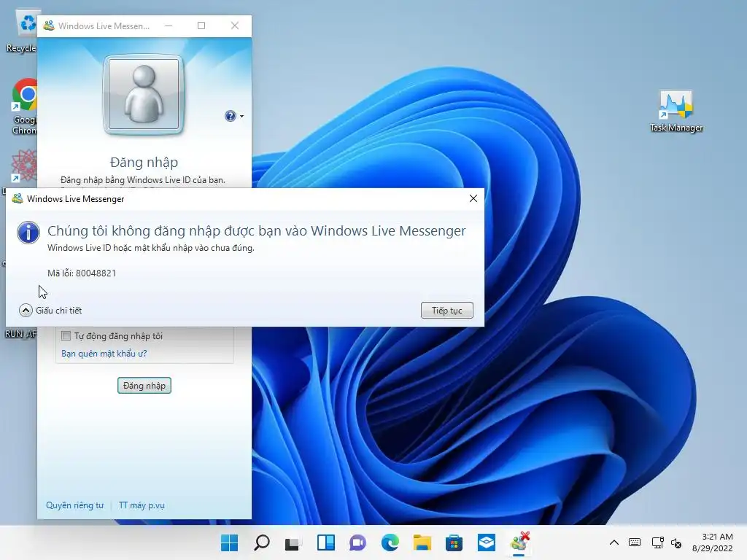Viewport: 747px width, 560px height.
Task: Tick the Tự động đăng nhập tôi checkbox
Action: [66, 335]
